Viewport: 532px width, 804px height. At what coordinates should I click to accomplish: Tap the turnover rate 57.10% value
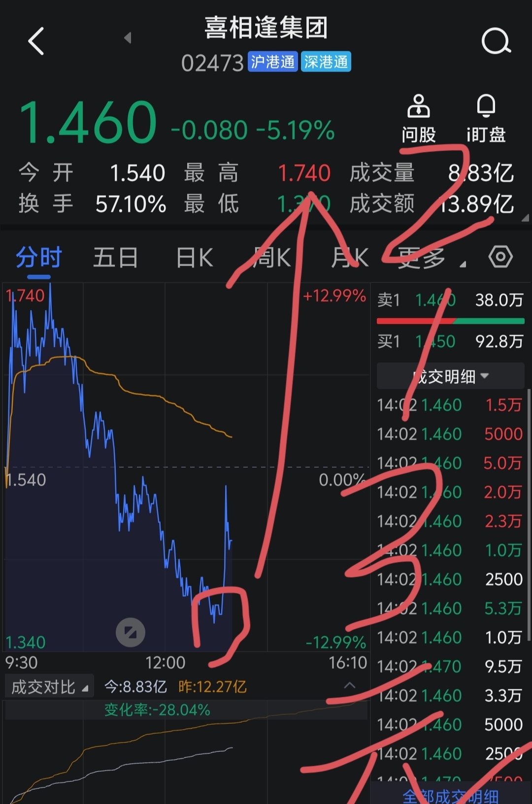click(131, 204)
